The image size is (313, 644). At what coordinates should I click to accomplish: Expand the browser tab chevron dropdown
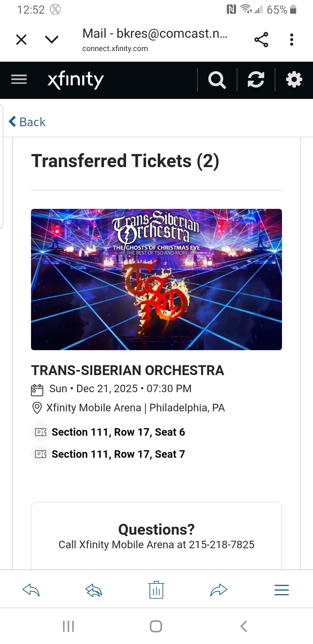[52, 39]
